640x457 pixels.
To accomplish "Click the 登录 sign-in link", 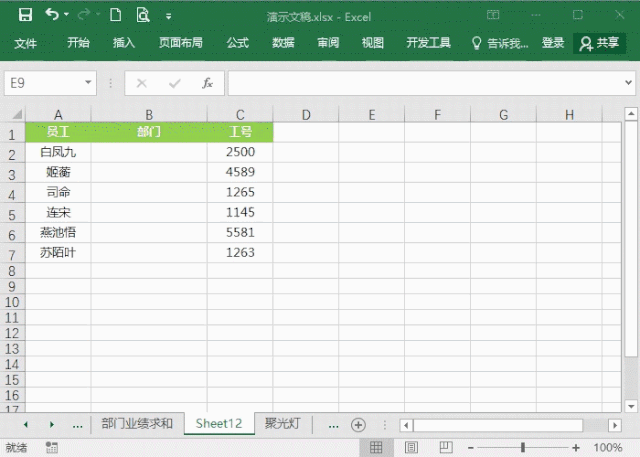I will 553,43.
